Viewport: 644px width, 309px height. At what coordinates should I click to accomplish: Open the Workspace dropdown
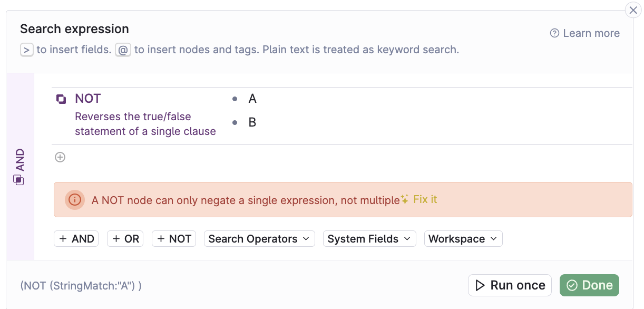coord(463,239)
